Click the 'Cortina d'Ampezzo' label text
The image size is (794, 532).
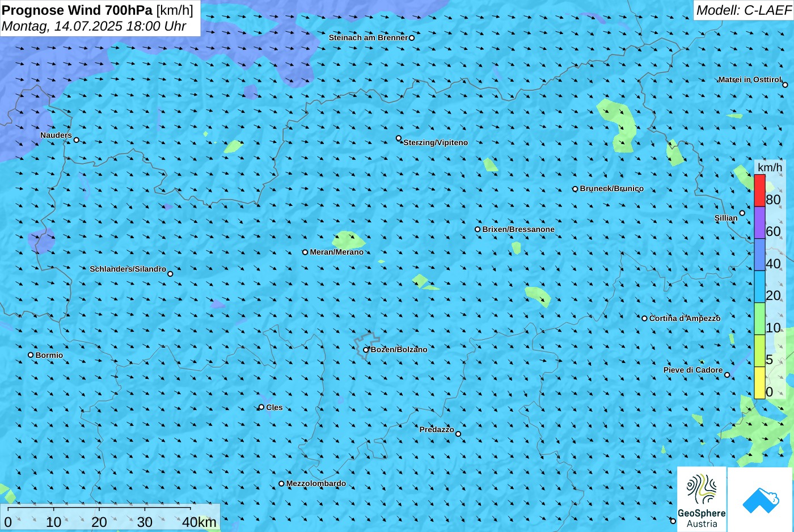click(685, 318)
